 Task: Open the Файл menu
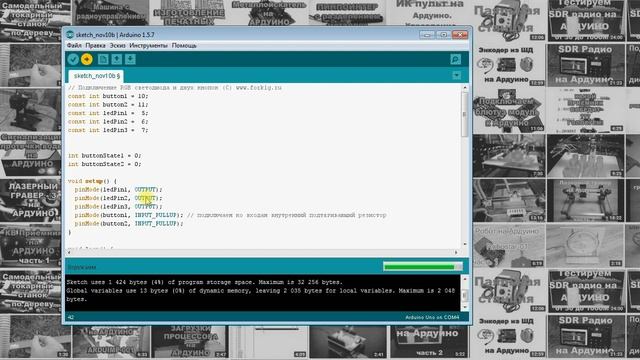(x=74, y=46)
